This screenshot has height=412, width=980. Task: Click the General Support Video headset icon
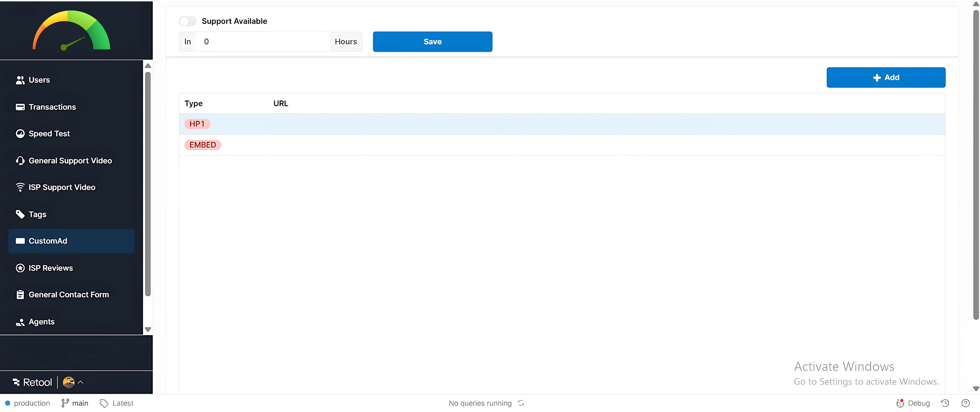point(20,161)
